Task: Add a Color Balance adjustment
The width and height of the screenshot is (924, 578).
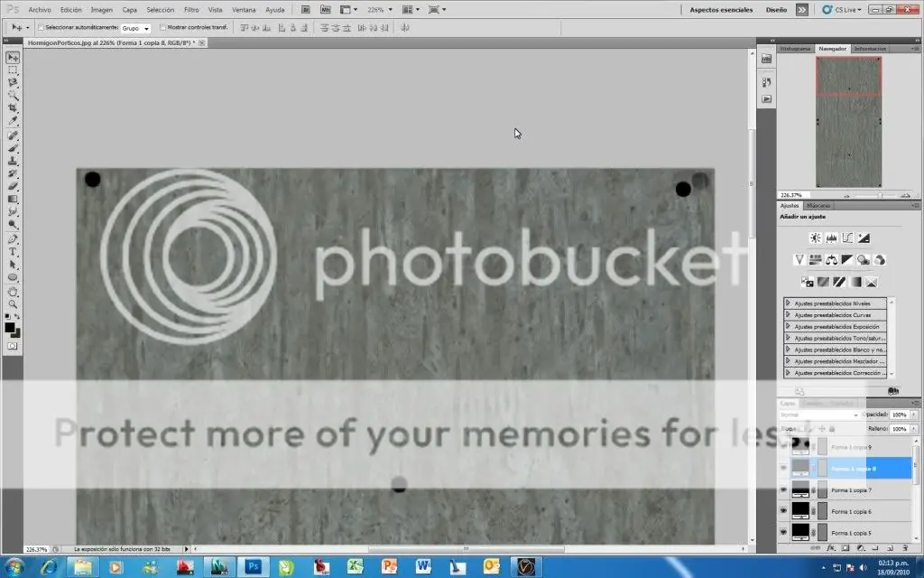Action: (831, 259)
